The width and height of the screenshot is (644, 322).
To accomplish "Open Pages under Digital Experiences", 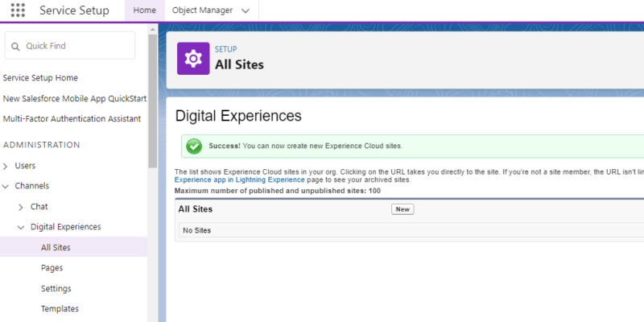I will pyautogui.click(x=52, y=268).
